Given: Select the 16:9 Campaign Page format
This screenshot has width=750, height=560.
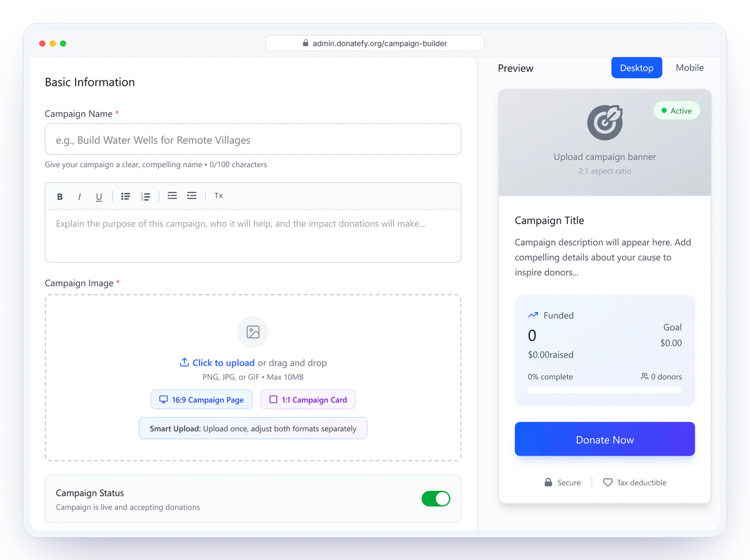Looking at the screenshot, I should 201,399.
